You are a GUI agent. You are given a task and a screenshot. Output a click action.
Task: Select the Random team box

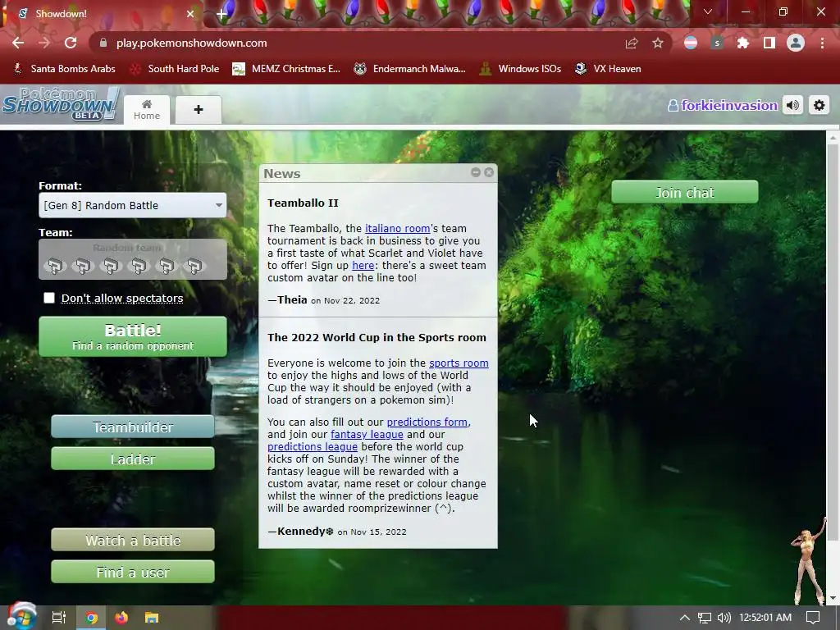click(132, 259)
